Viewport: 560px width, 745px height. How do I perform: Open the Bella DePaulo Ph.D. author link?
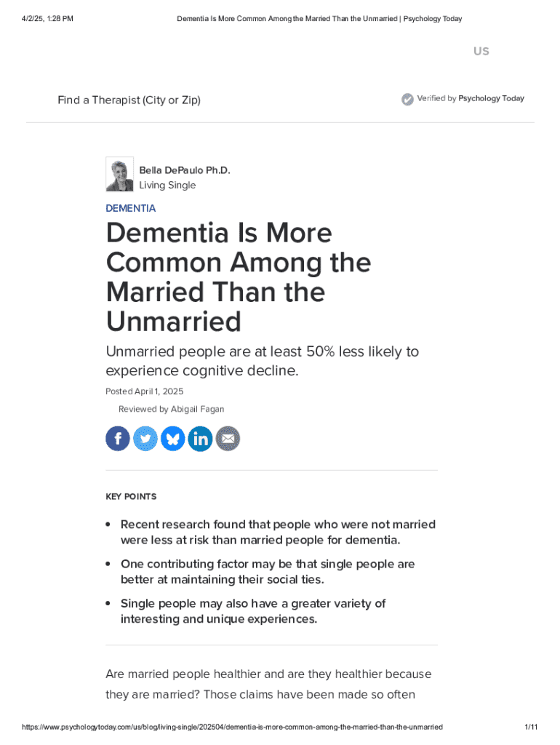tap(184, 170)
